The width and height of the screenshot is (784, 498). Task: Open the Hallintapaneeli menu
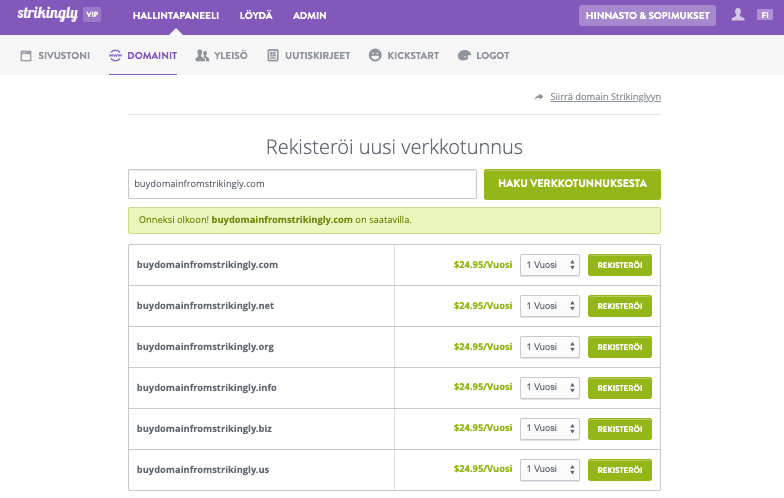tap(175, 16)
